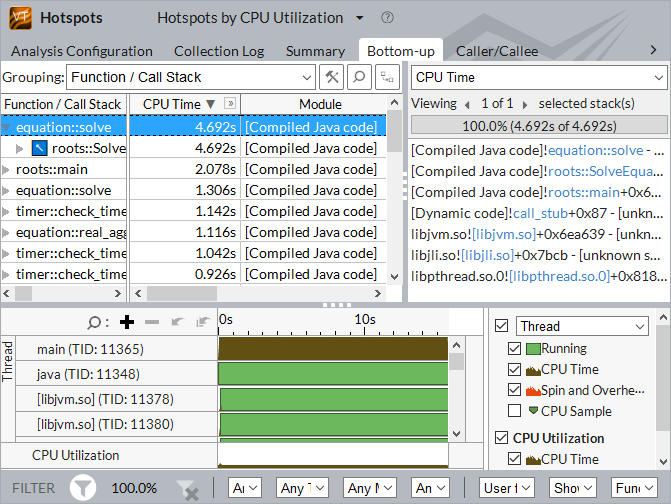Click the search magnifier next to Grouping
Viewport: 671px width, 504px height.
pos(359,77)
